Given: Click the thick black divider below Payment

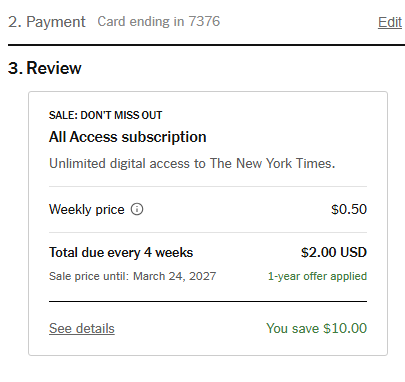Looking at the screenshot, I should coord(206,45).
